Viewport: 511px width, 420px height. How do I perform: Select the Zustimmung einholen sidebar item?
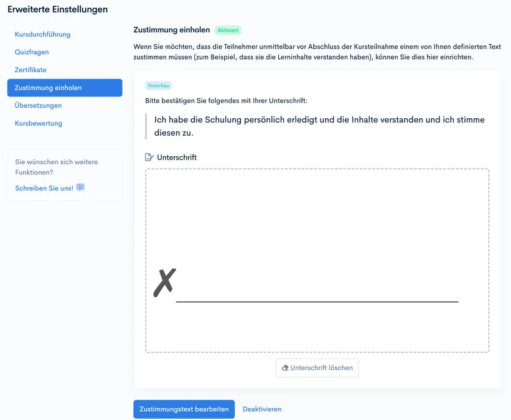coord(65,88)
